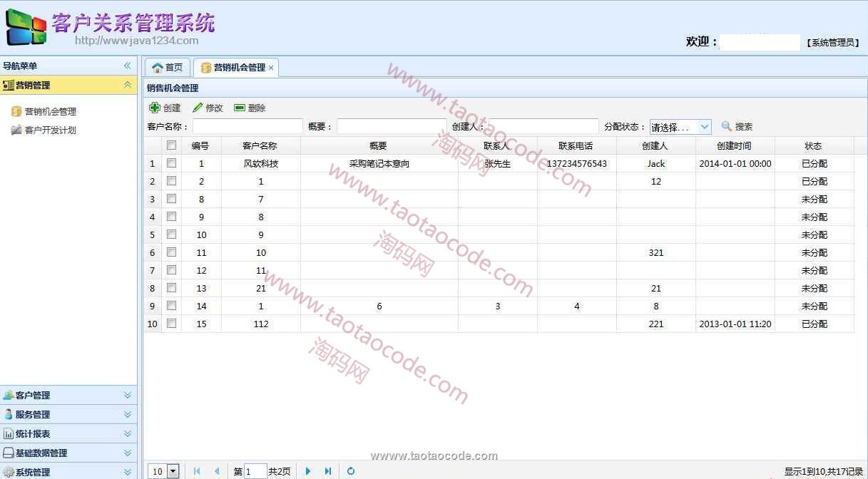
Task: Open 营销机会管理 in navigation tree
Action: coord(50,112)
